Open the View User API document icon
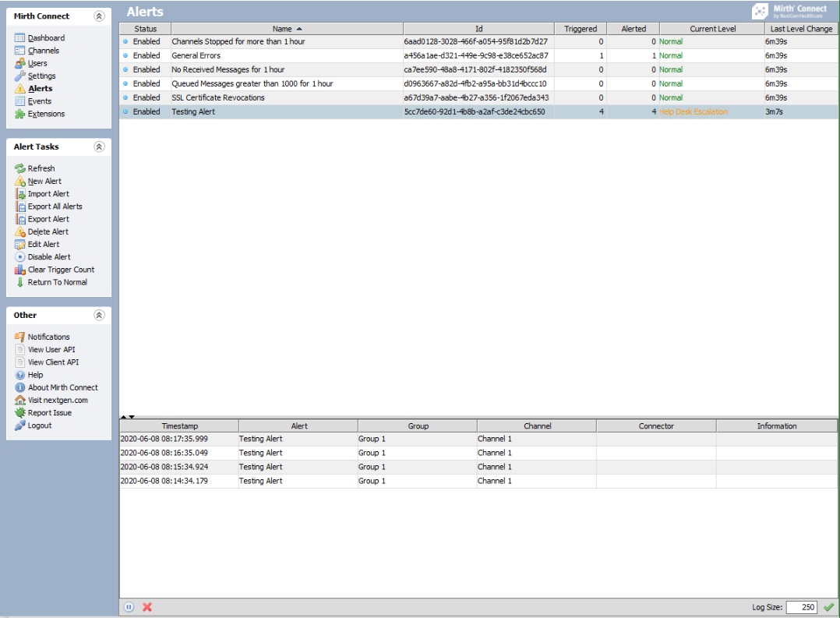The height and width of the screenshot is (618, 840). (x=19, y=349)
